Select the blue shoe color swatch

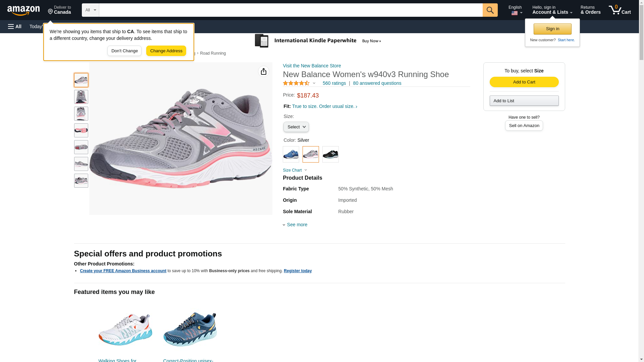point(291,154)
